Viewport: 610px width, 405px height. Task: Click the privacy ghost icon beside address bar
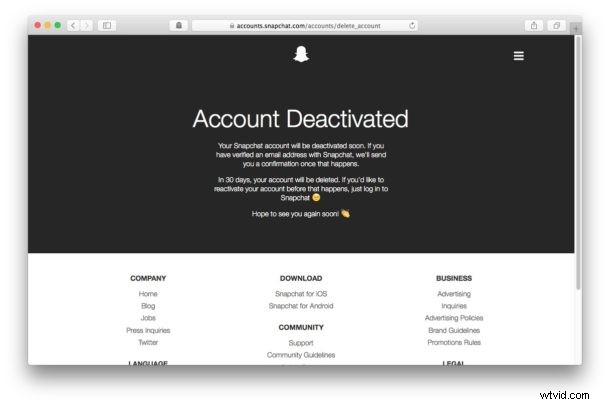(179, 26)
